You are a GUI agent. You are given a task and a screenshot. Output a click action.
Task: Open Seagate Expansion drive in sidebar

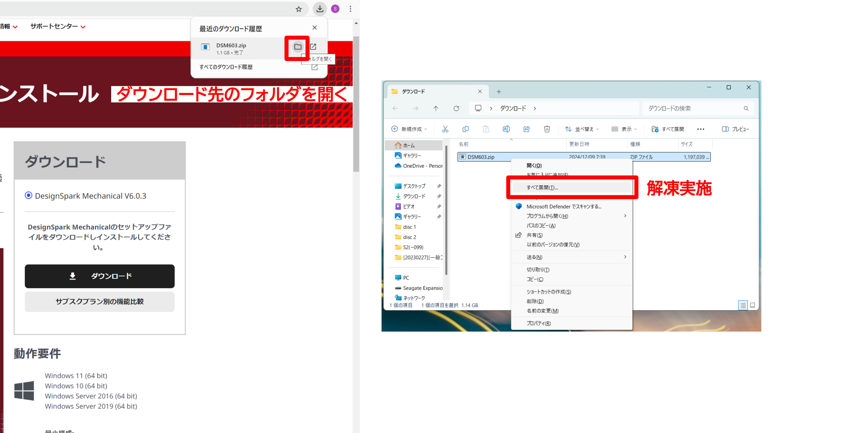(x=418, y=288)
